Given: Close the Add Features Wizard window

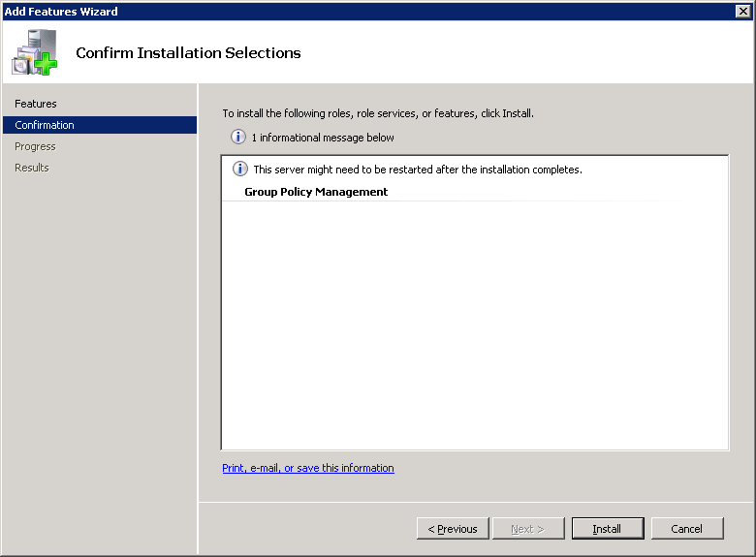Looking at the screenshot, I should pyautogui.click(x=743, y=11).
